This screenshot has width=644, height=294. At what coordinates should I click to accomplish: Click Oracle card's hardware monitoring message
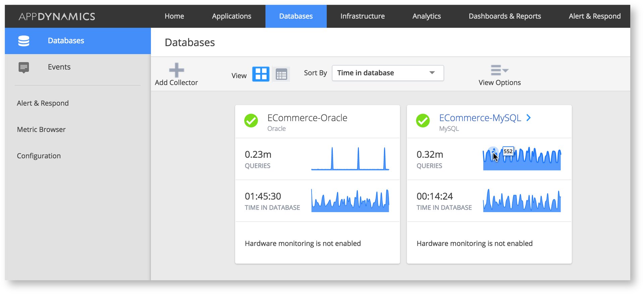tap(303, 243)
